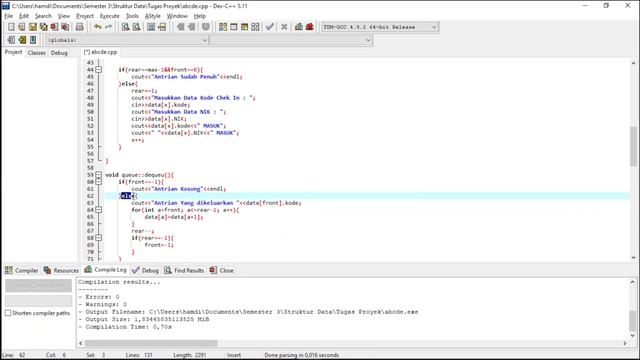
Task: Switch to the left-panel Debug tab
Action: [59, 53]
